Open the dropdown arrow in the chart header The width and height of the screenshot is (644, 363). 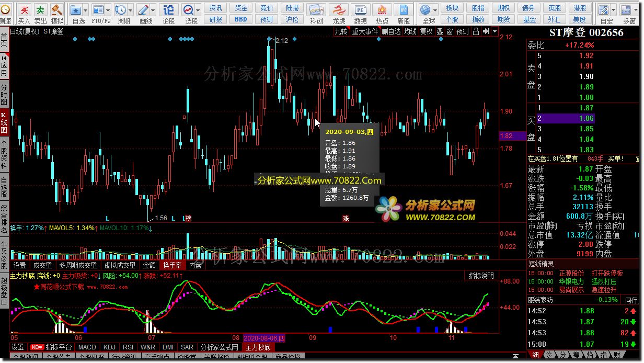(x=494, y=31)
